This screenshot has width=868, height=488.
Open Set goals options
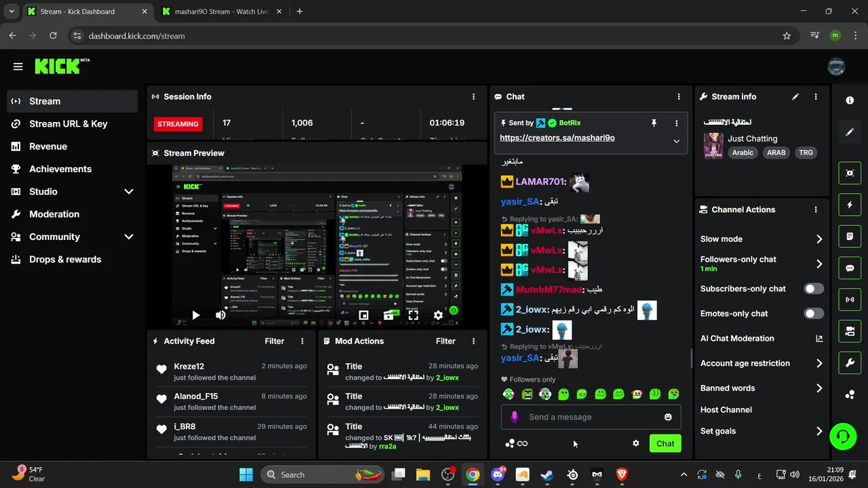point(762,431)
